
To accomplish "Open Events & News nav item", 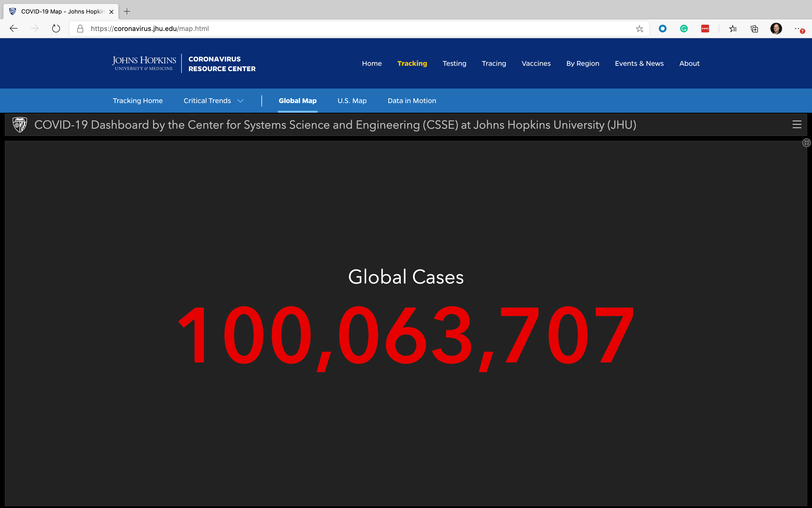I will 639,63.
